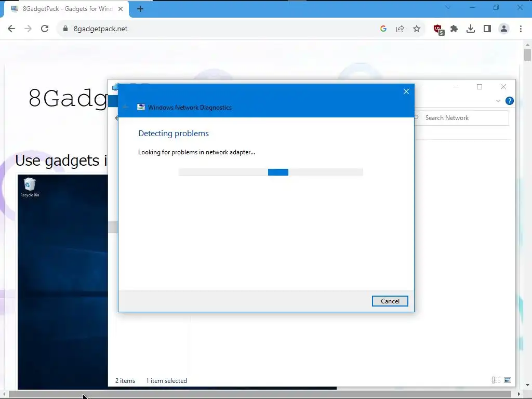This screenshot has height=399, width=532.
Task: Go back in Chrome browser
Action: pyautogui.click(x=11, y=29)
